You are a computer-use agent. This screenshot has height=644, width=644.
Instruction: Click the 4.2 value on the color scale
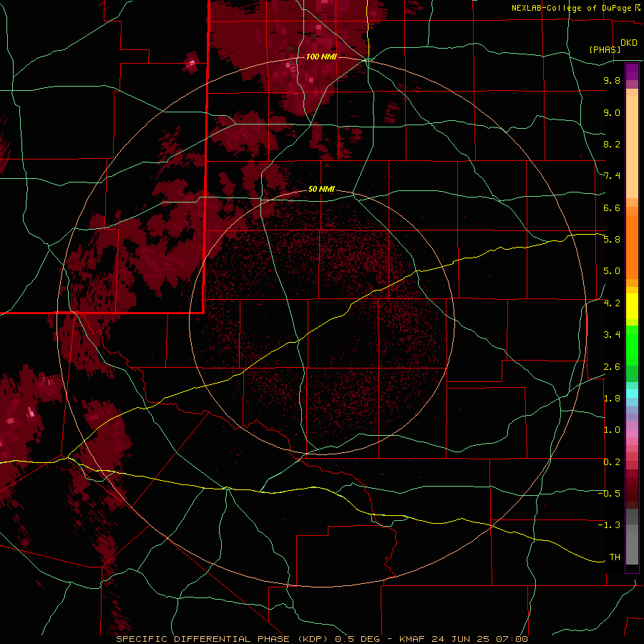pos(612,303)
